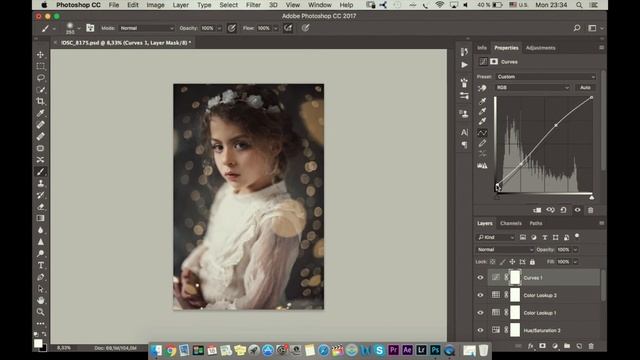Create a new group folder icon
This screenshot has height=360, width=640.
coord(567,346)
